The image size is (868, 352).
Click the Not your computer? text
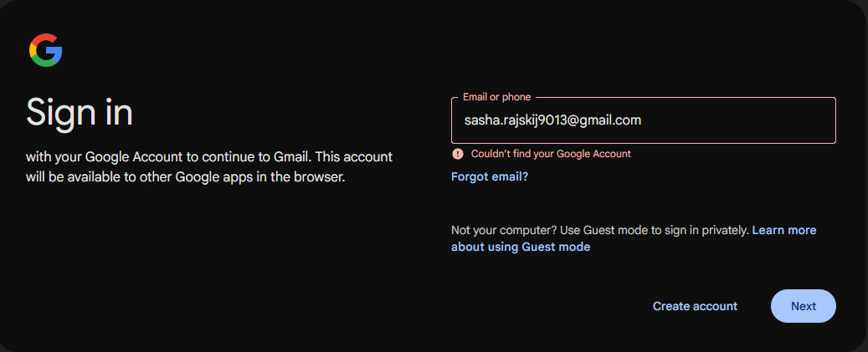point(491,230)
